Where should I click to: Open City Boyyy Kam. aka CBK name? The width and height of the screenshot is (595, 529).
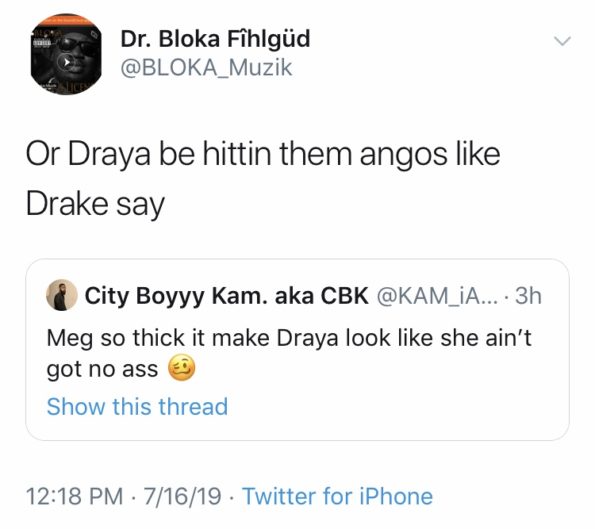227,295
